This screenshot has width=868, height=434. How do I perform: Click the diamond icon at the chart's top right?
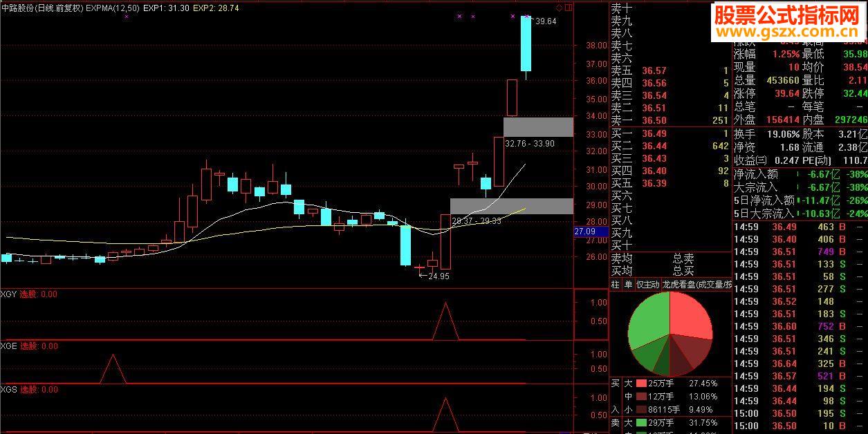(559, 8)
